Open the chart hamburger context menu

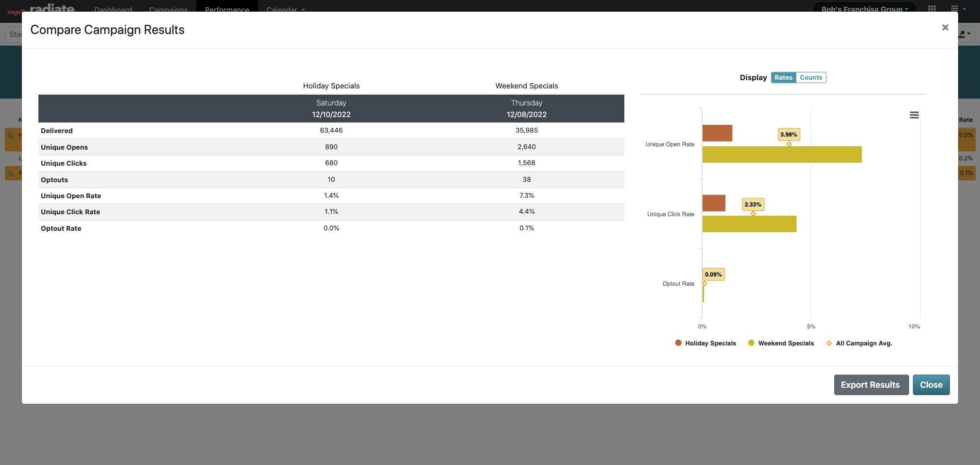click(x=914, y=115)
